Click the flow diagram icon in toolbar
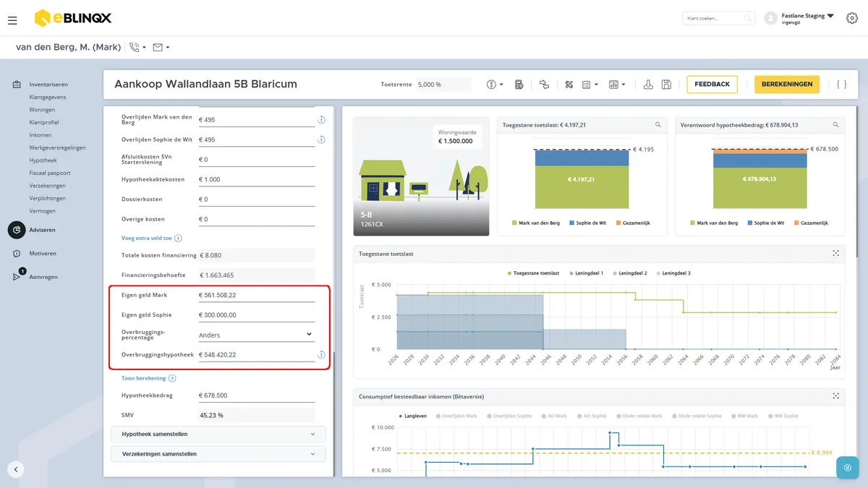 544,85
